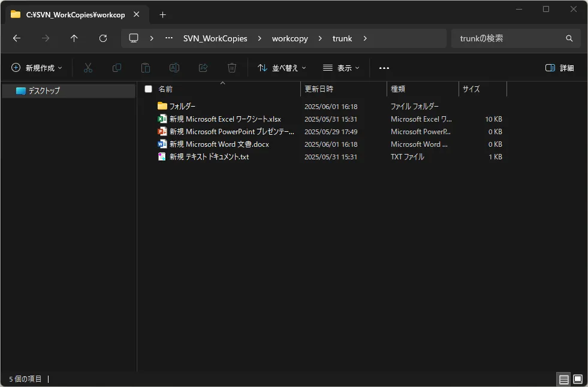The image size is (588, 387).
Task: Click the Paste clipboard icon
Action: click(146, 68)
